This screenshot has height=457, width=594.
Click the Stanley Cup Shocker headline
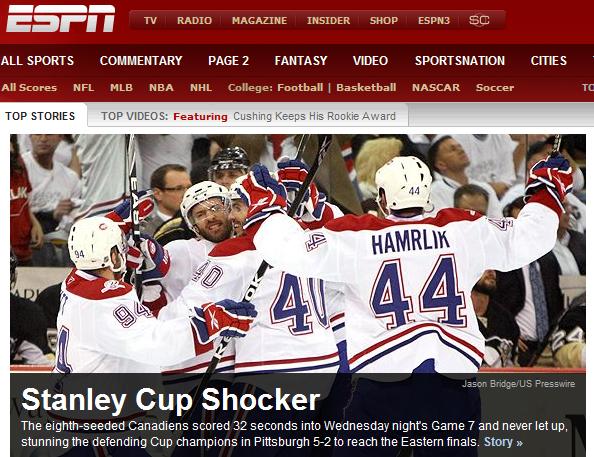(170, 399)
